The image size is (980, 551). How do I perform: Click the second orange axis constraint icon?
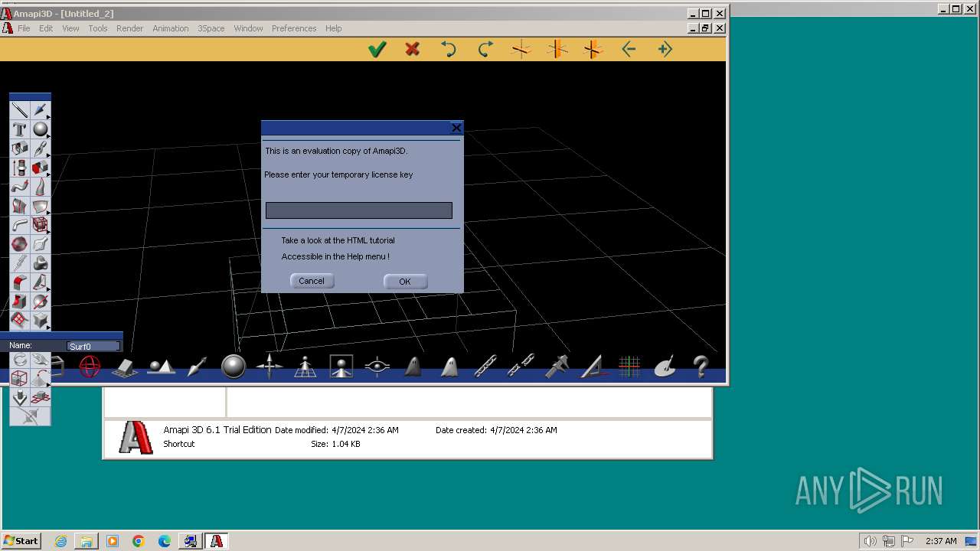point(557,50)
